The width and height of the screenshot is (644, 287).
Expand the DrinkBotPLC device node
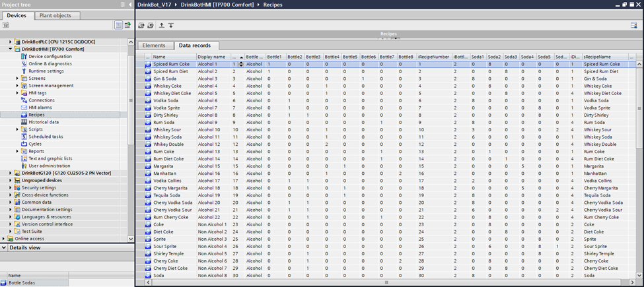(11, 42)
